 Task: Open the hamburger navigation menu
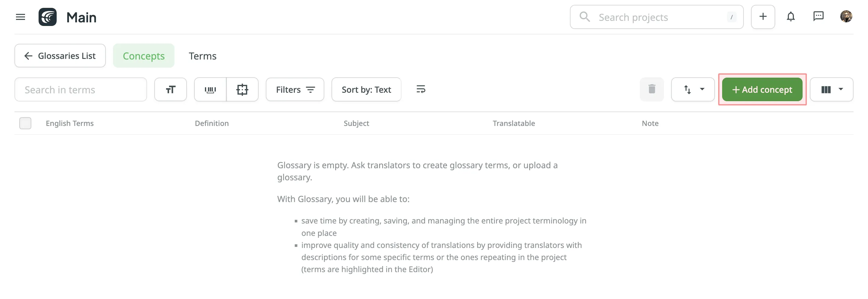(20, 17)
